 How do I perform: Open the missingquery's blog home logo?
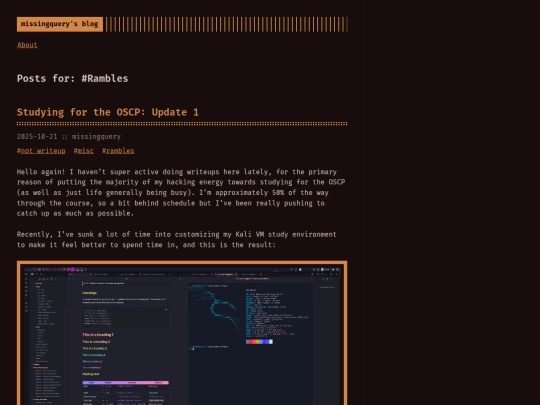[60, 24]
